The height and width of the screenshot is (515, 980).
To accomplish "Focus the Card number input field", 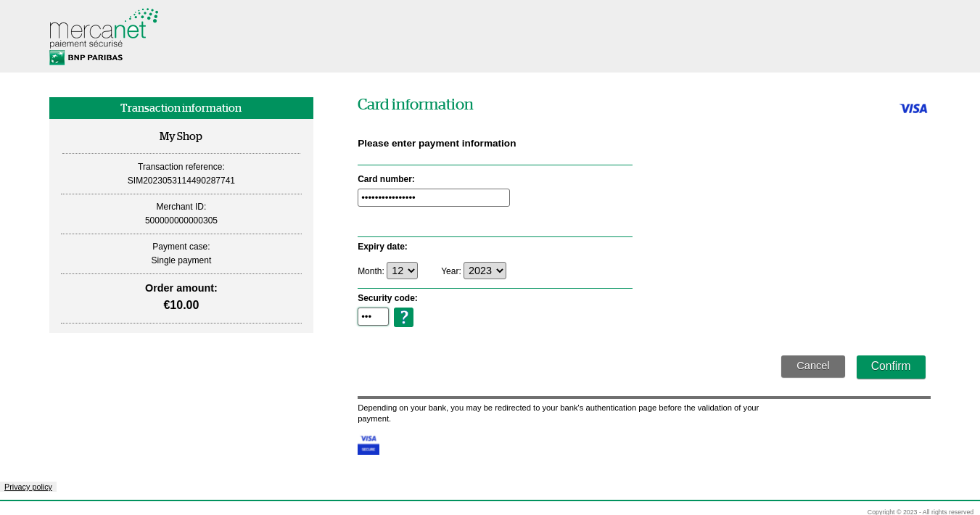I will pos(433,197).
